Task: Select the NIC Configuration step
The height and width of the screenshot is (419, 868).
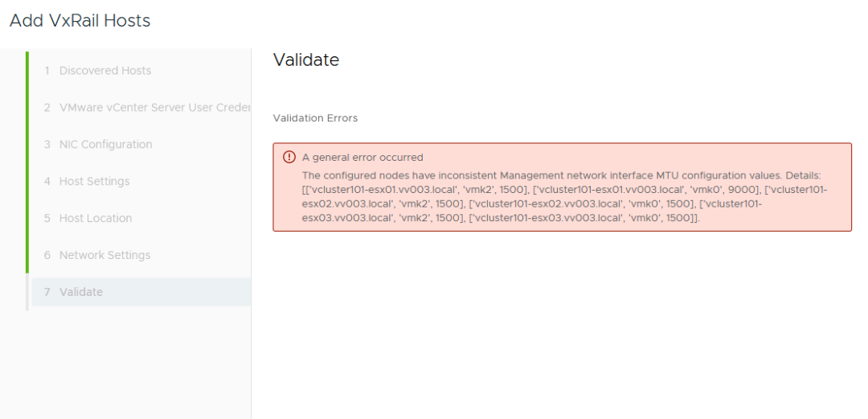Action: (x=105, y=145)
